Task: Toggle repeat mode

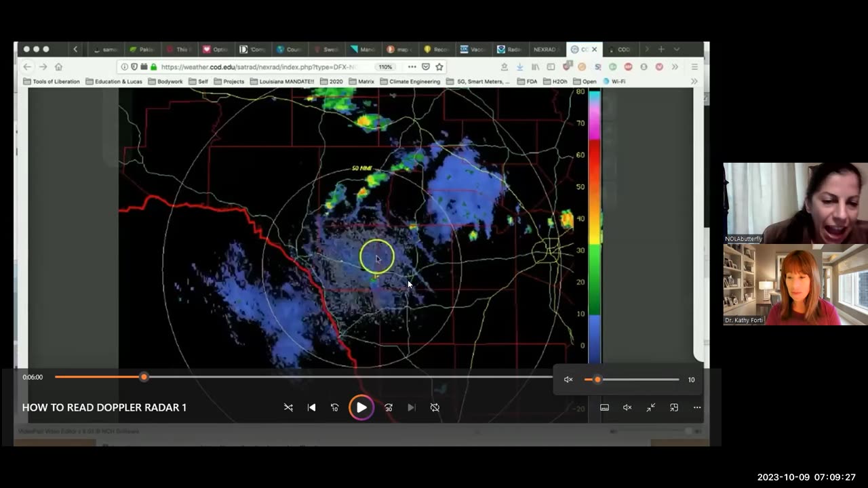Action: [435, 407]
